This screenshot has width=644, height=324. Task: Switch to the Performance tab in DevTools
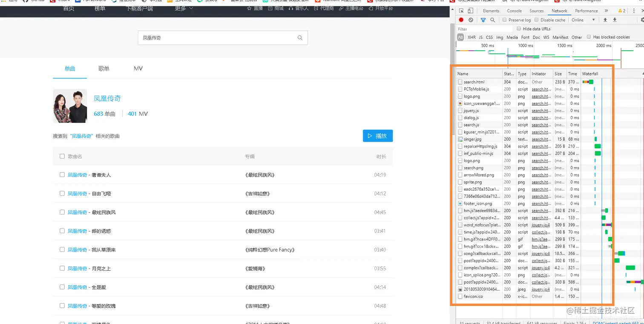(586, 11)
